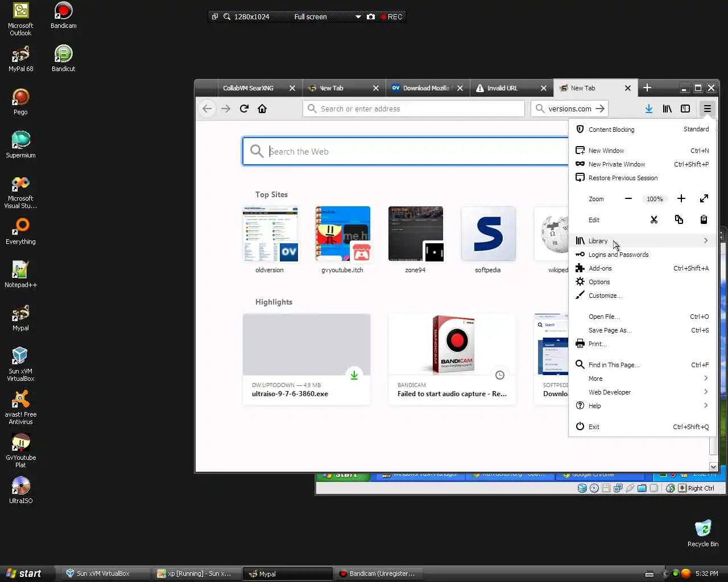Reload the current page
Screen dimensions: 728x582
244,109
